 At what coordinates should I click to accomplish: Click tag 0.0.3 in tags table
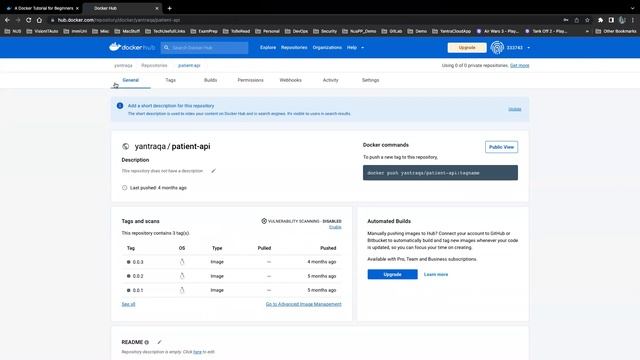[x=138, y=262]
